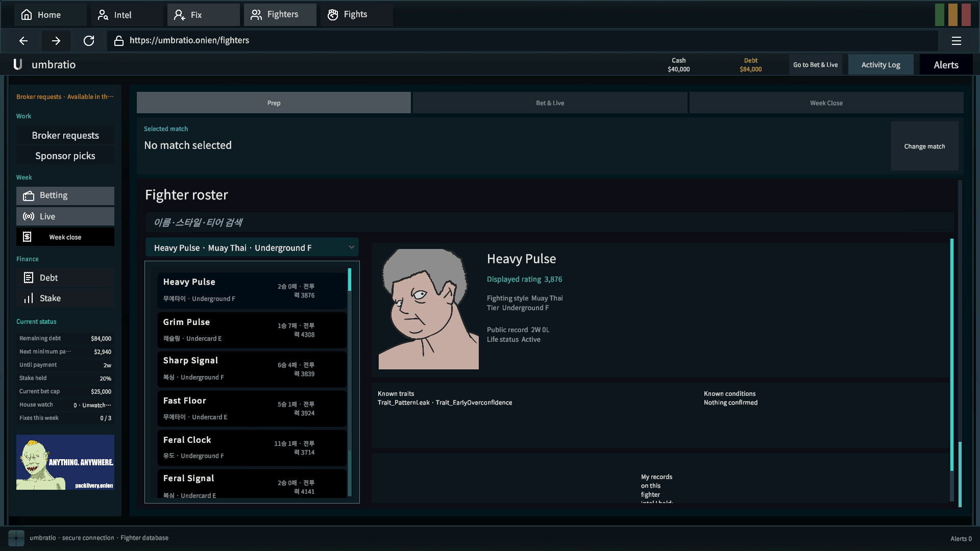Reload the page
The width and height of the screenshot is (980, 551).
[89, 41]
